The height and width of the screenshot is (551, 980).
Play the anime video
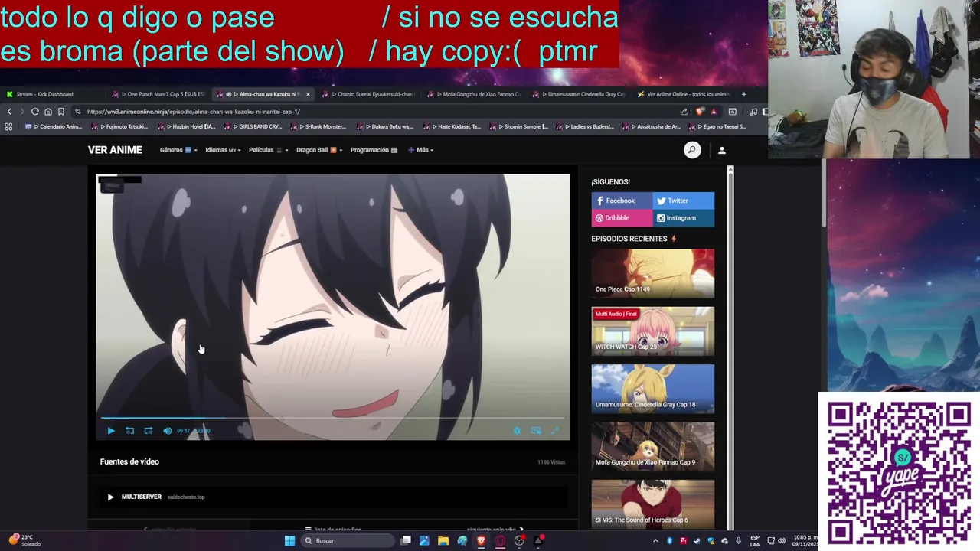point(110,431)
